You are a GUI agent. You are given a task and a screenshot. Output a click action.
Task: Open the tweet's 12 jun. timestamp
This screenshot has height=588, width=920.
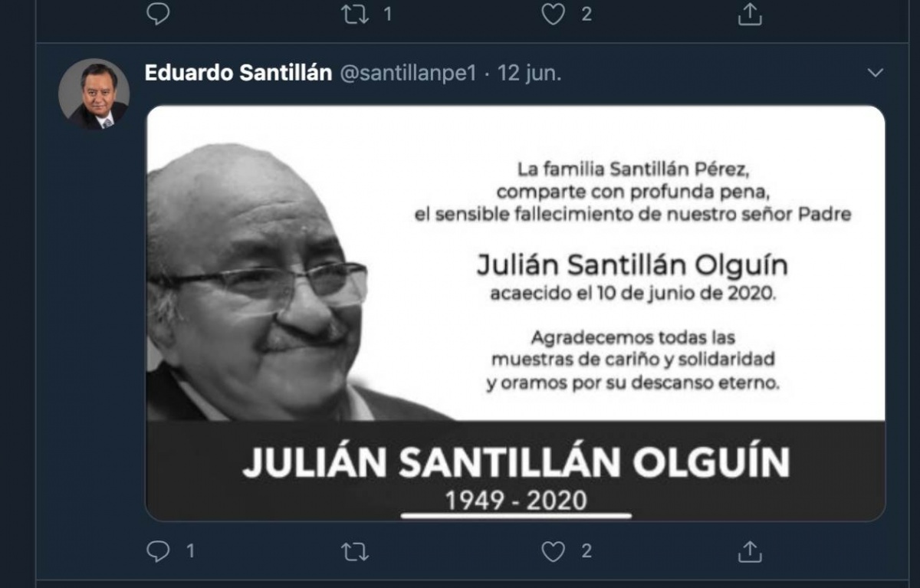[530, 74]
